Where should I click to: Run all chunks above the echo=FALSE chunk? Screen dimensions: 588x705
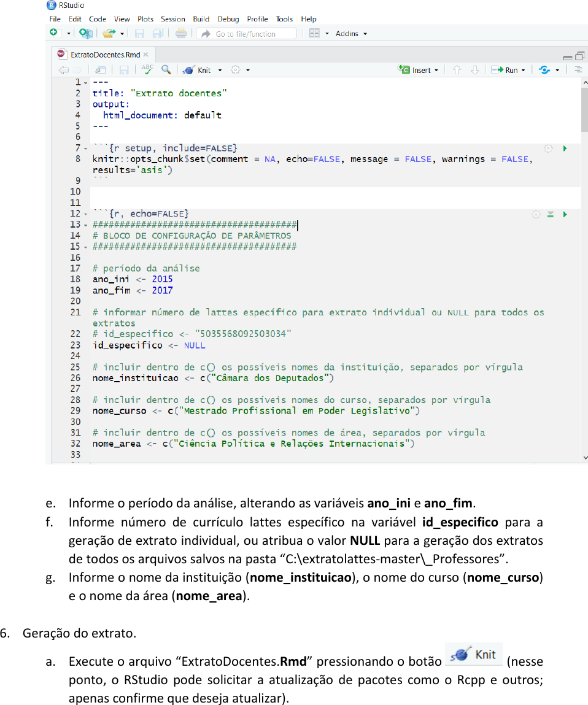(550, 215)
